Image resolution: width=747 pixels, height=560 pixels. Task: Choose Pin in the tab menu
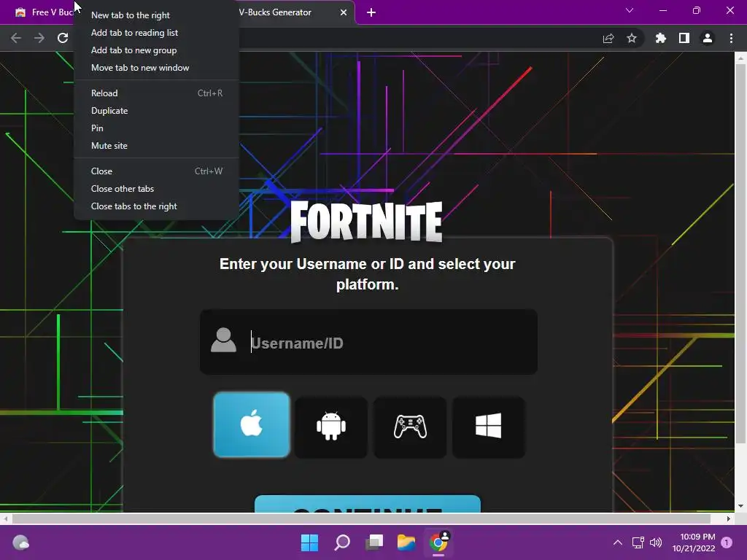tap(156, 128)
